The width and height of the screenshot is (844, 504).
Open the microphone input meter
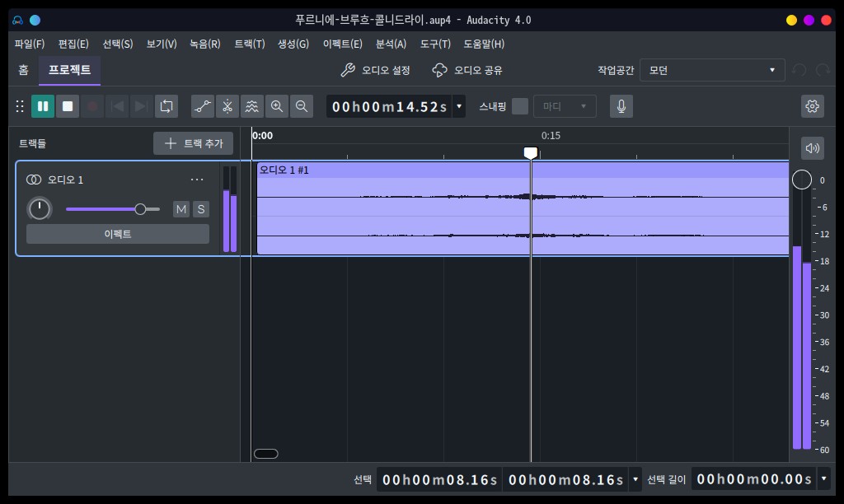pyautogui.click(x=621, y=106)
